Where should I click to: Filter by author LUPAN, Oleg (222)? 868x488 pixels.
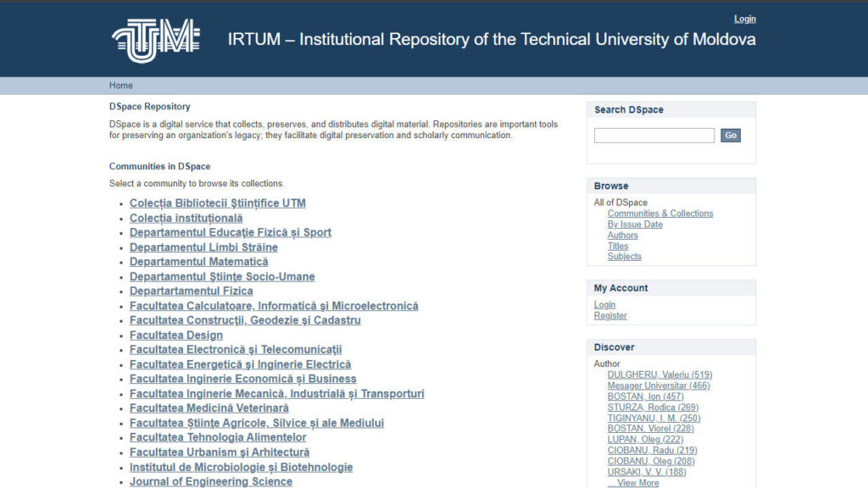coord(645,440)
